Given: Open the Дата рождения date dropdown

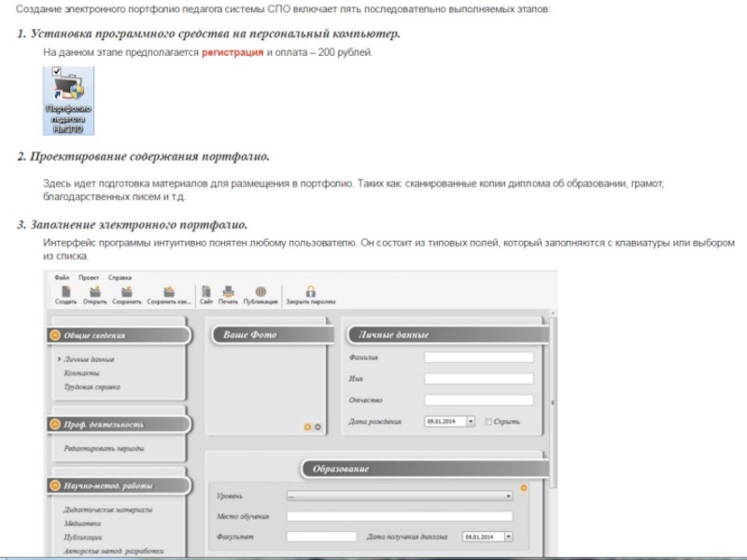Looking at the screenshot, I should [x=471, y=422].
